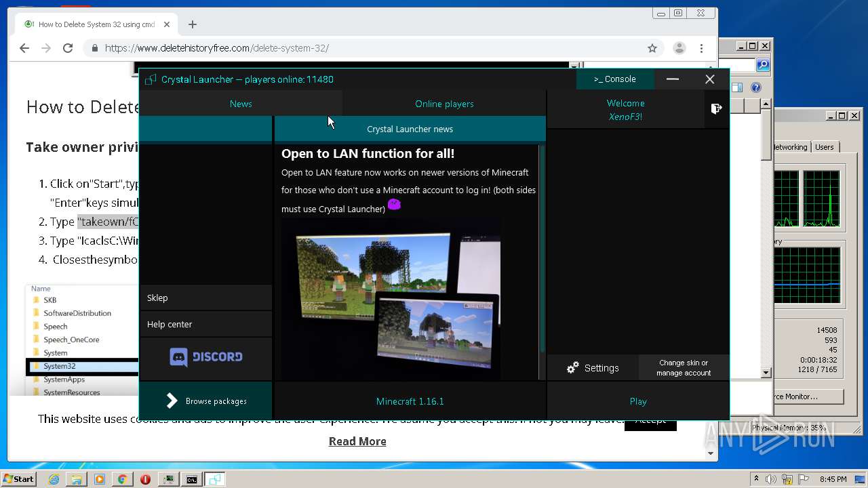The width and height of the screenshot is (868, 488).
Task: Open Settings via the gear icon
Action: pyautogui.click(x=573, y=367)
